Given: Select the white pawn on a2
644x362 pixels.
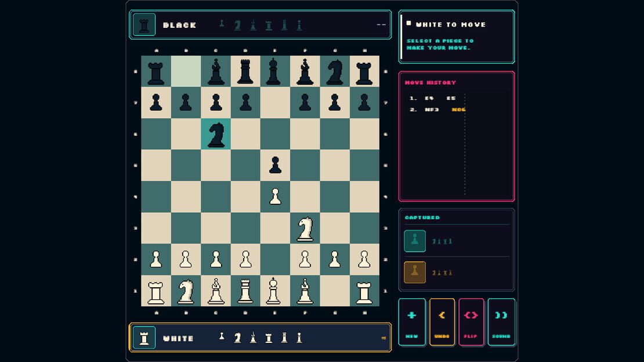Looking at the screenshot, I should click(x=156, y=260).
